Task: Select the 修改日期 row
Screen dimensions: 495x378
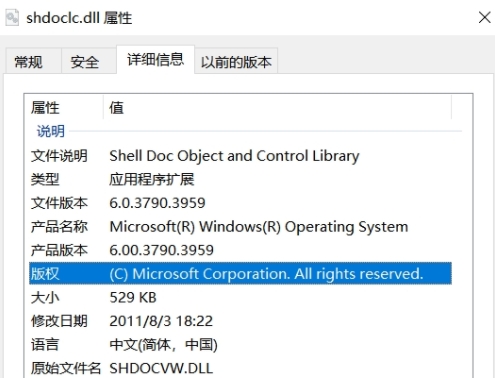Action: (240, 321)
